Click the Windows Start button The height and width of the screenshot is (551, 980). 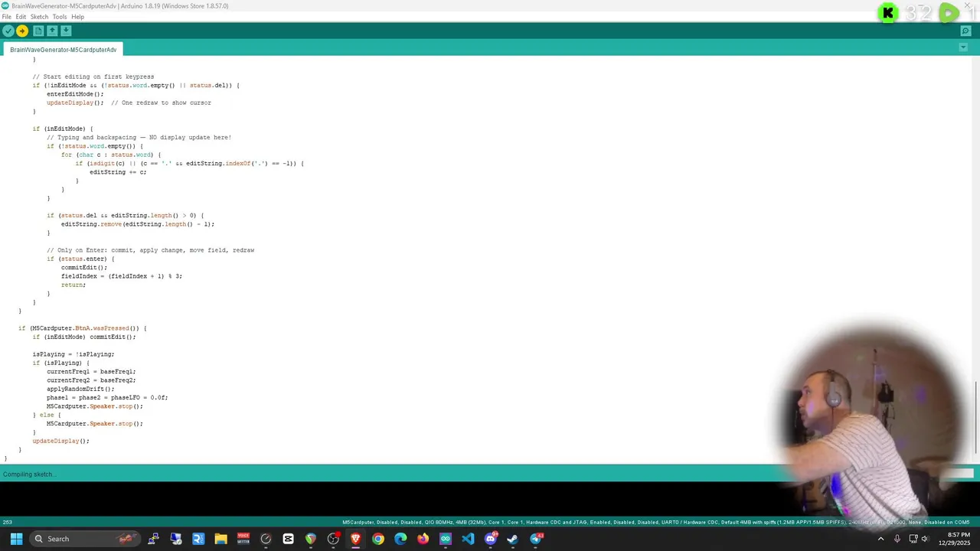coord(16,539)
